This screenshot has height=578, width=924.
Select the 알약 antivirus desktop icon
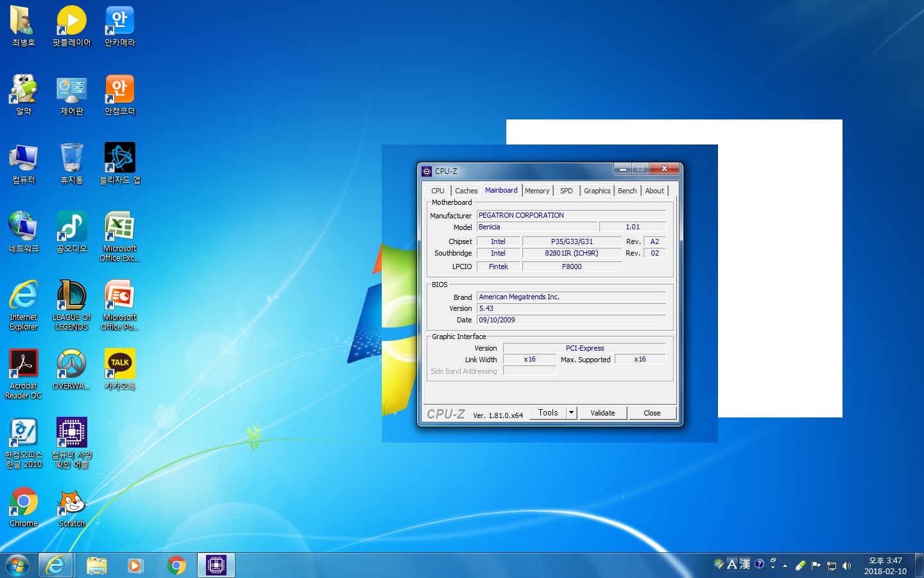23,94
